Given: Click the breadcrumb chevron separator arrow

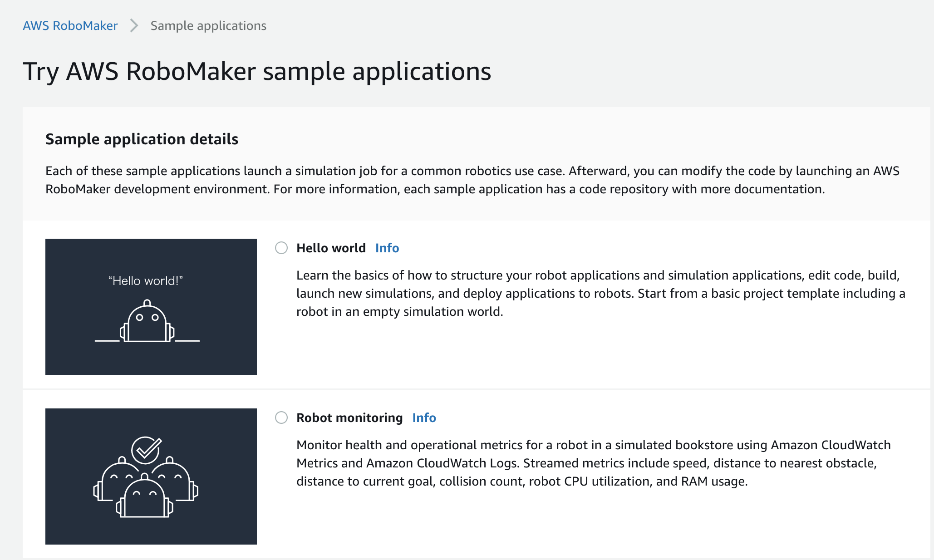Looking at the screenshot, I should click(134, 25).
